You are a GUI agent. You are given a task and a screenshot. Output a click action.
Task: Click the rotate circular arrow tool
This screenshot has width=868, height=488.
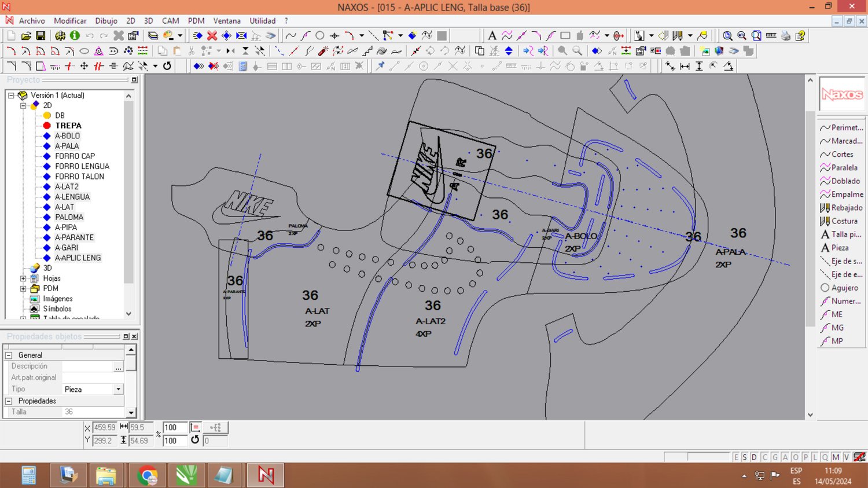coord(167,66)
